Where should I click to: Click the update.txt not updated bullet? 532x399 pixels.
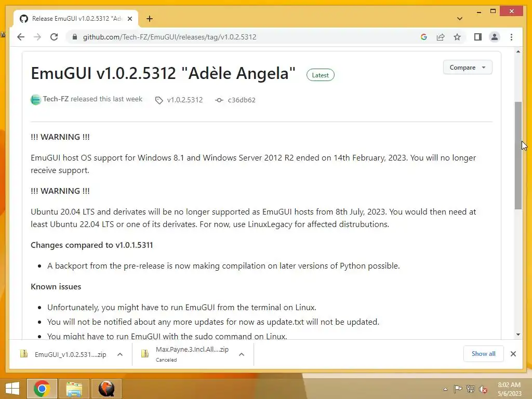(213, 322)
